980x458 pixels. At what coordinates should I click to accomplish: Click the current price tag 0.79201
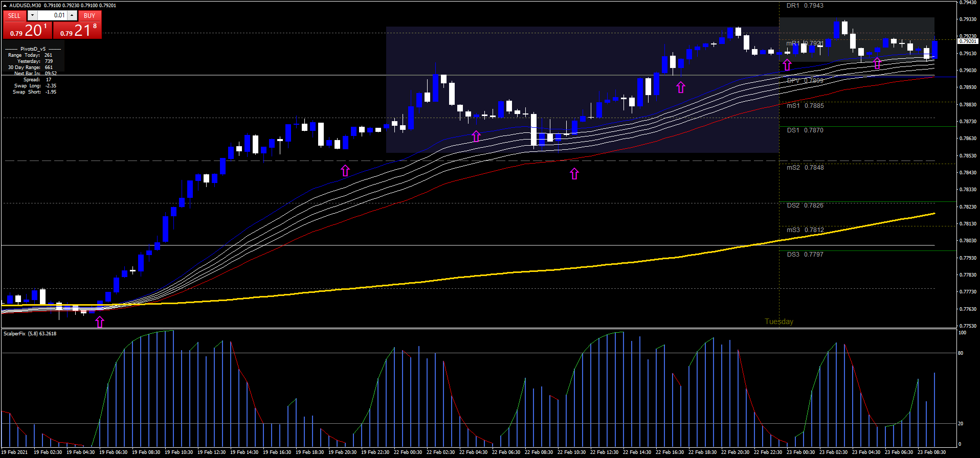tap(968, 41)
